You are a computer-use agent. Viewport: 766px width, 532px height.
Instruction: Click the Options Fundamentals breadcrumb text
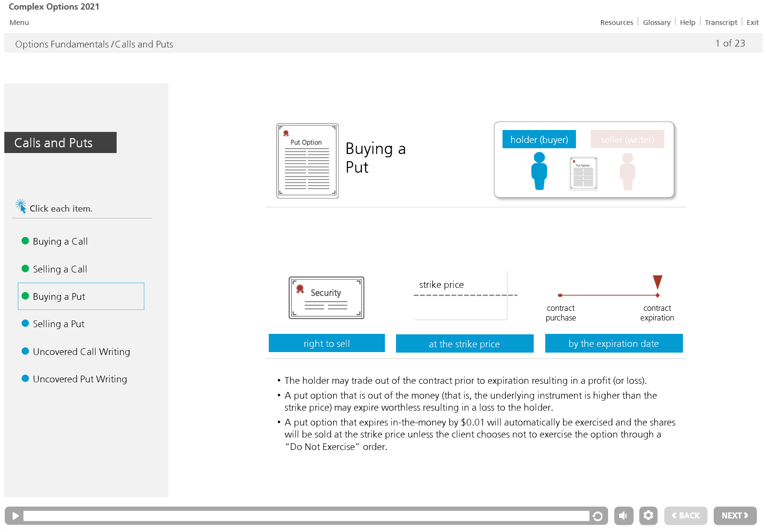tap(62, 44)
